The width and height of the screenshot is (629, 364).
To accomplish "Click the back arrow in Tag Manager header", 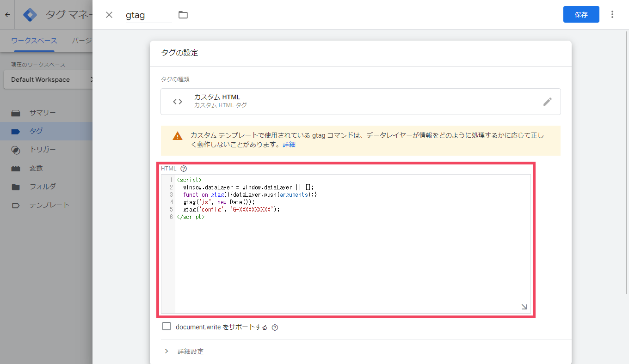I will (x=7, y=15).
